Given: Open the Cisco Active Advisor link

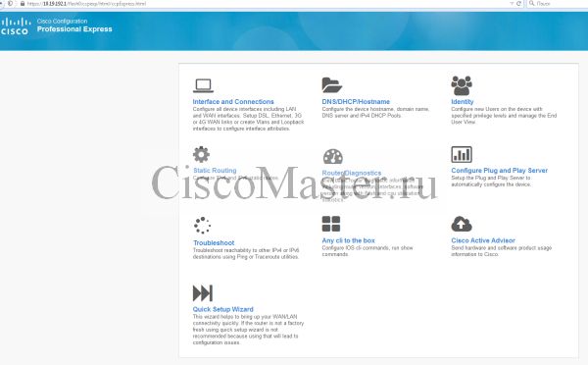Looking at the screenshot, I should point(483,240).
